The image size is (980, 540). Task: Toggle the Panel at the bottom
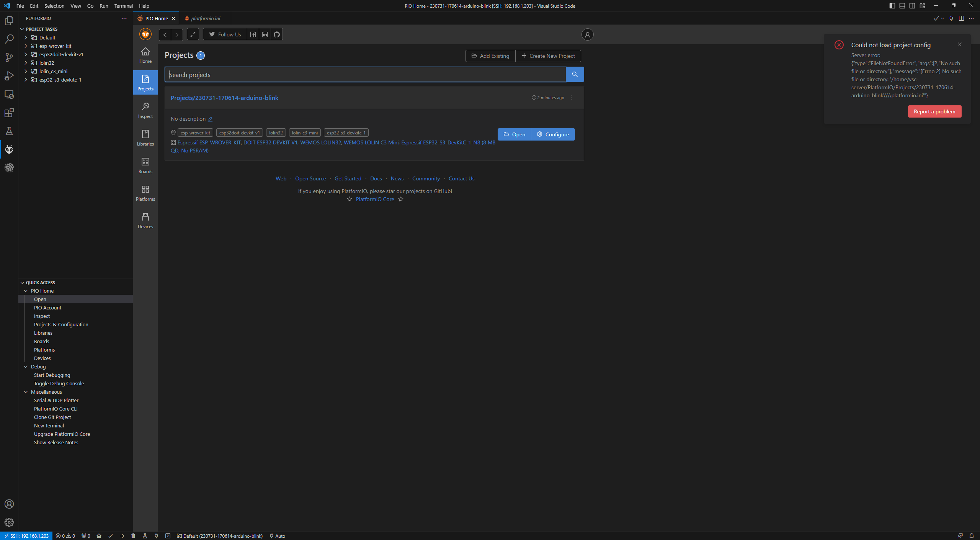coord(902,6)
